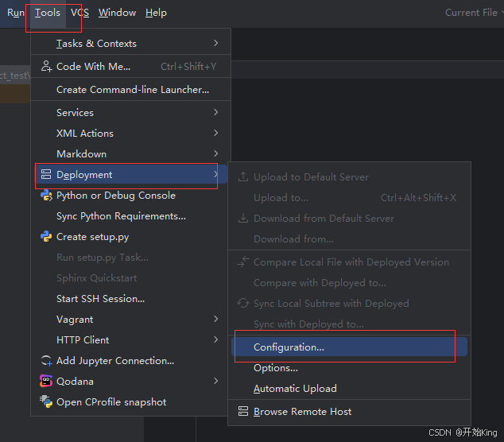The image size is (504, 442).
Task: Expand the Services submenu arrow
Action: point(216,112)
